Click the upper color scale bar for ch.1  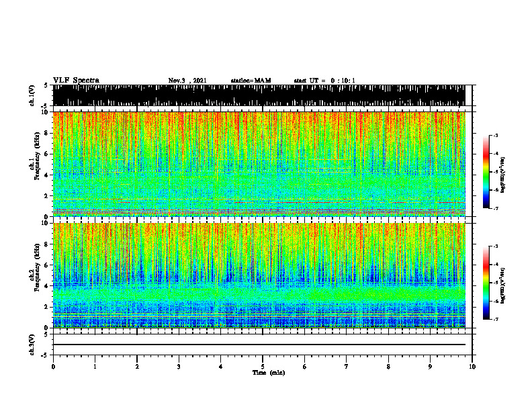click(x=486, y=172)
